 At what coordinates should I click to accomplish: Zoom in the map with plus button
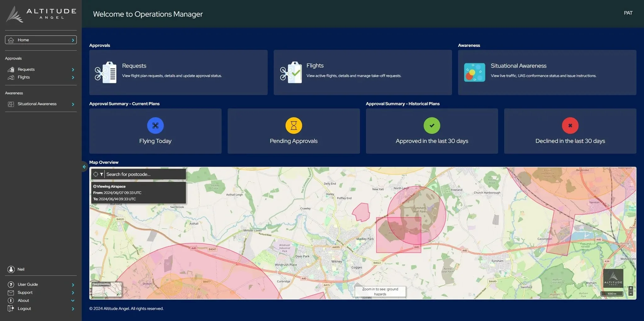[630, 288]
